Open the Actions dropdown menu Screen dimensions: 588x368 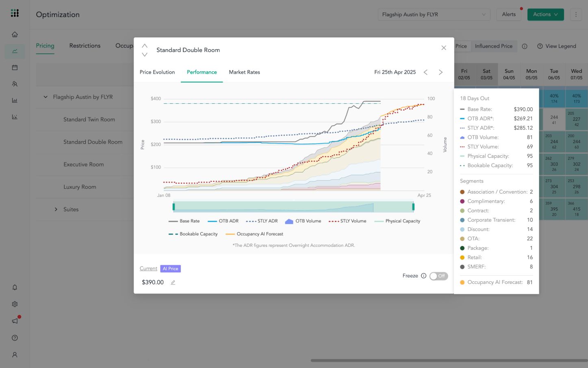pos(545,15)
